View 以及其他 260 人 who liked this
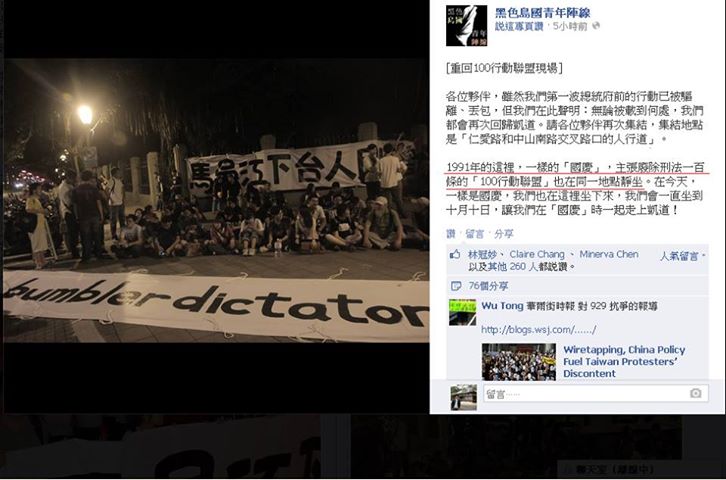The width and height of the screenshot is (726, 480). click(x=502, y=267)
